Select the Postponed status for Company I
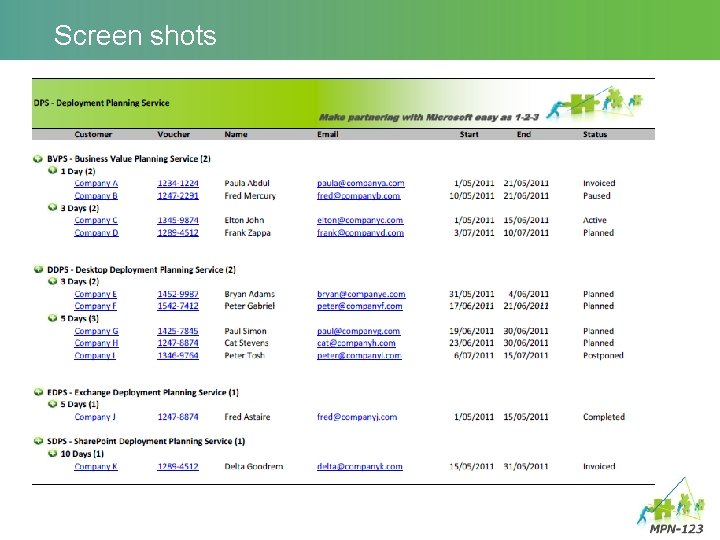Image resolution: width=720 pixels, height=540 pixels. (603, 355)
